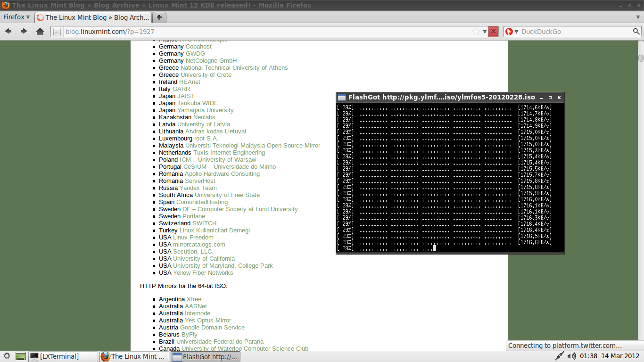Image resolution: width=644 pixels, height=362 pixels.
Task: Open the LXDE start menu icon
Action: (7, 356)
